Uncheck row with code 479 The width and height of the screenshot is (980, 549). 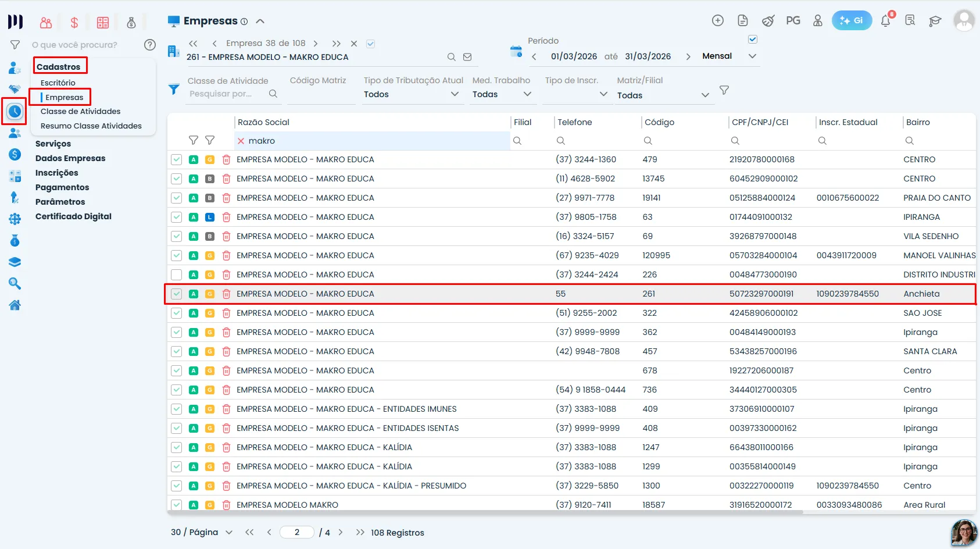click(x=177, y=159)
